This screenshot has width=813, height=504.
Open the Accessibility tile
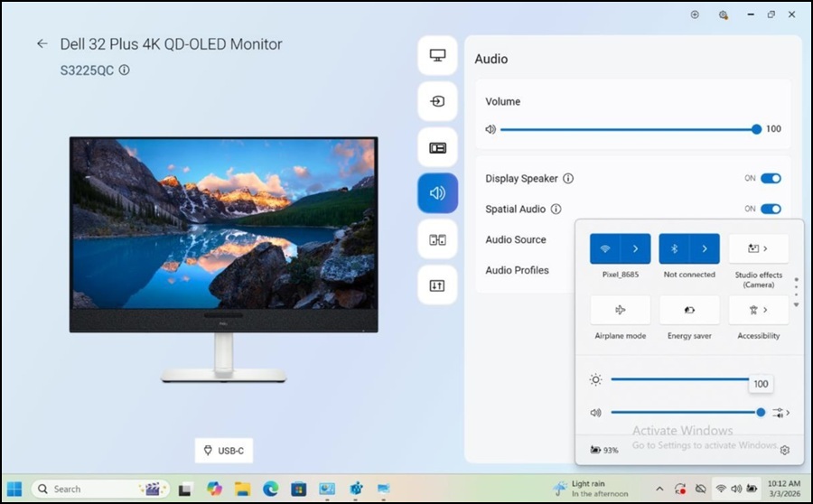[758, 310]
